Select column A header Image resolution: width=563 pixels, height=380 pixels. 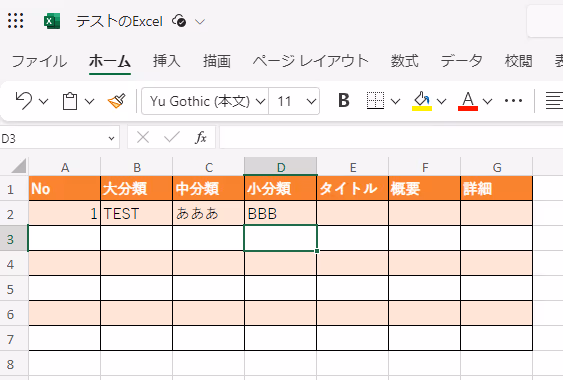(x=65, y=167)
